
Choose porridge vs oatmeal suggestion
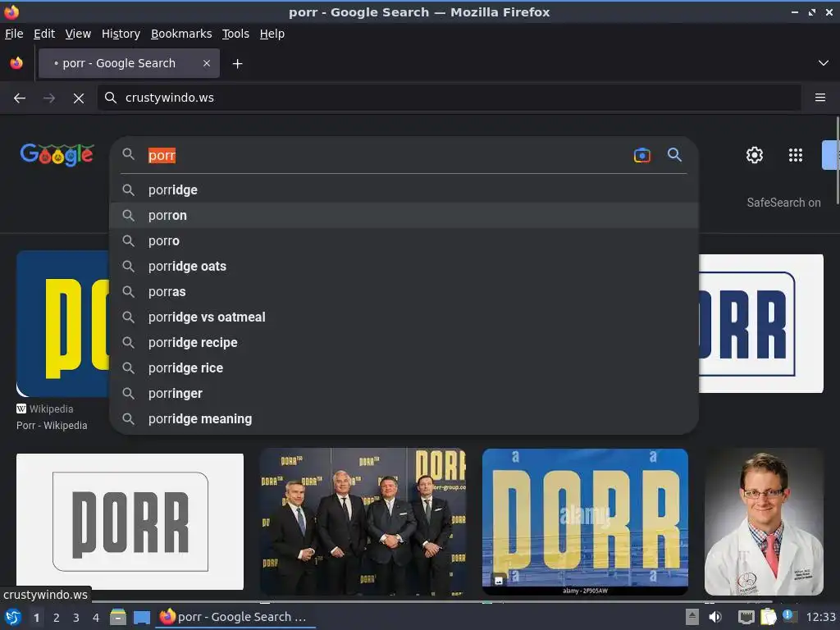click(404, 317)
